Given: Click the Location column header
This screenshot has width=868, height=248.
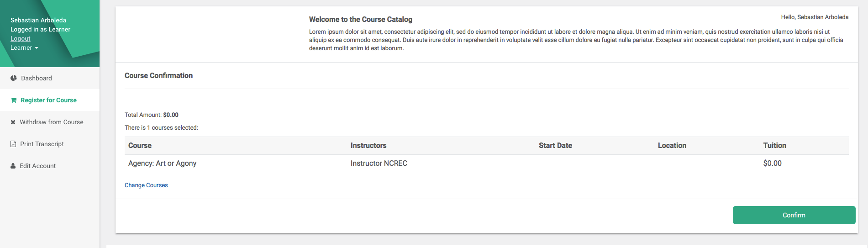Looking at the screenshot, I should pos(672,145).
